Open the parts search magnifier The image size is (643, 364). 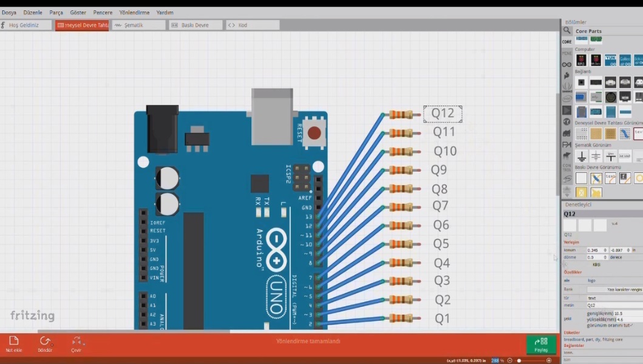[566, 31]
